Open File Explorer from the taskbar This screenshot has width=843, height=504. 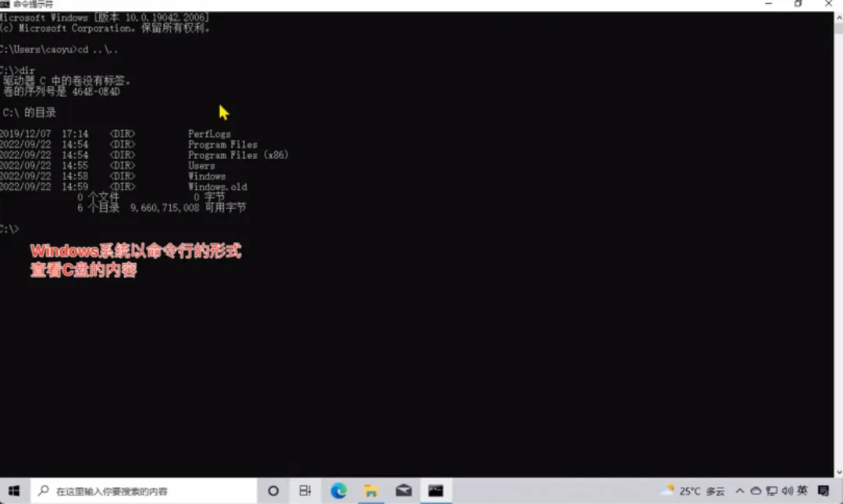pyautogui.click(x=371, y=491)
